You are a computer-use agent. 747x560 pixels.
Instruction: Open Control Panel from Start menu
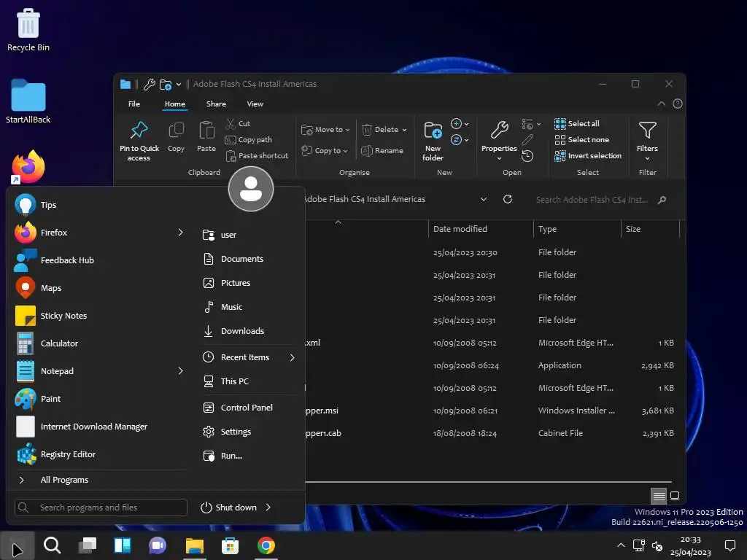248,408
